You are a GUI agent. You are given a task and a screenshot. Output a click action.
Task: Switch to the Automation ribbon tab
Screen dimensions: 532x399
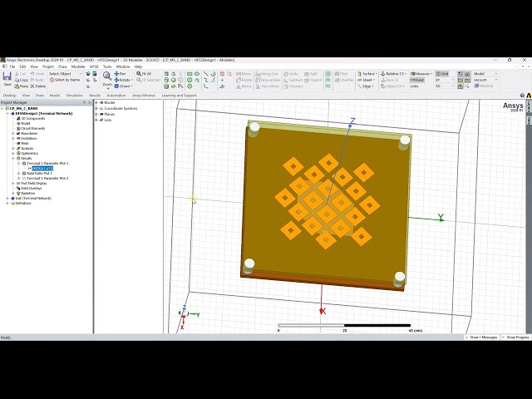click(x=116, y=96)
